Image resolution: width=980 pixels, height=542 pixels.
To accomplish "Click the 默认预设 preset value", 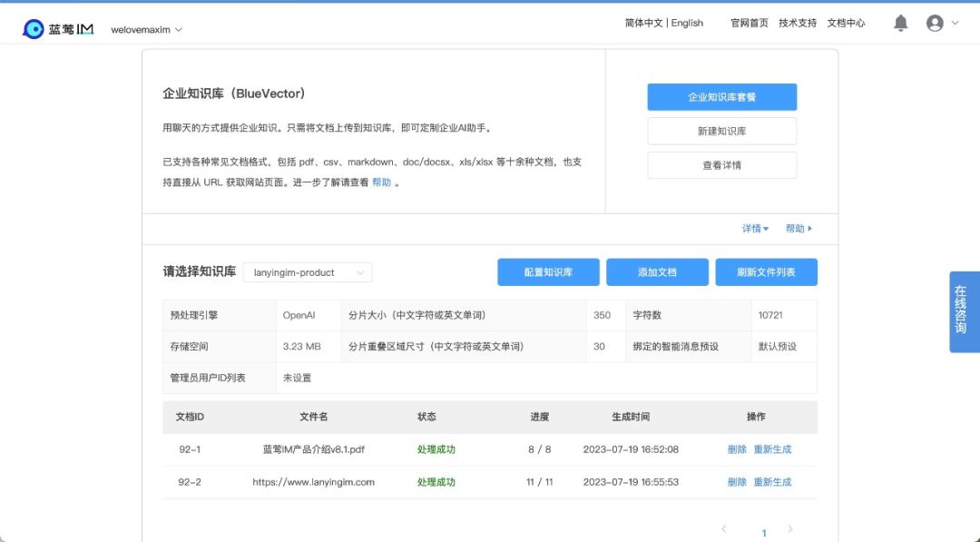I will (778, 346).
